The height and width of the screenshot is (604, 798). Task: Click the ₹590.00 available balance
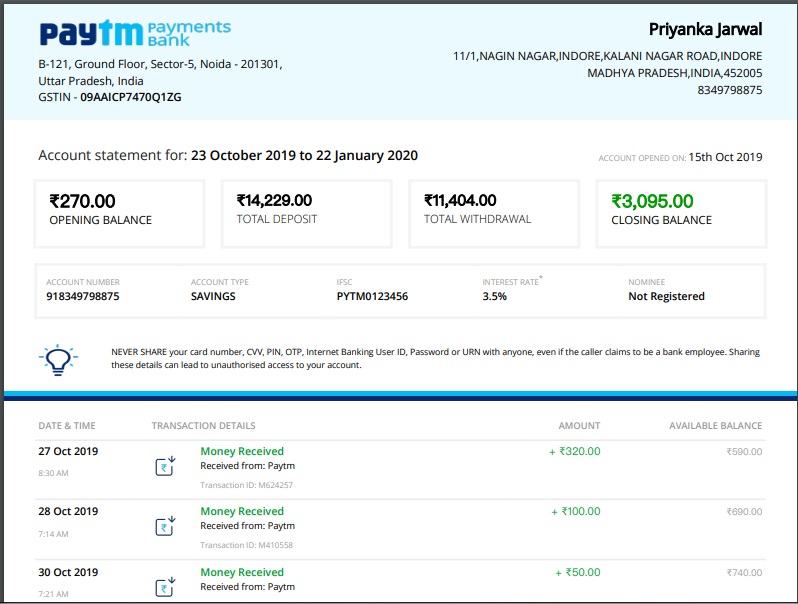coord(744,451)
